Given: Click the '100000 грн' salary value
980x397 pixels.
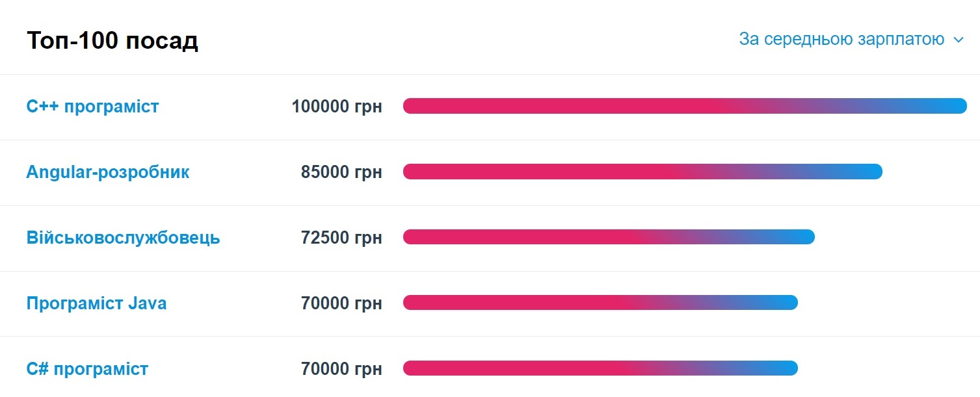Looking at the screenshot, I should click(338, 107).
